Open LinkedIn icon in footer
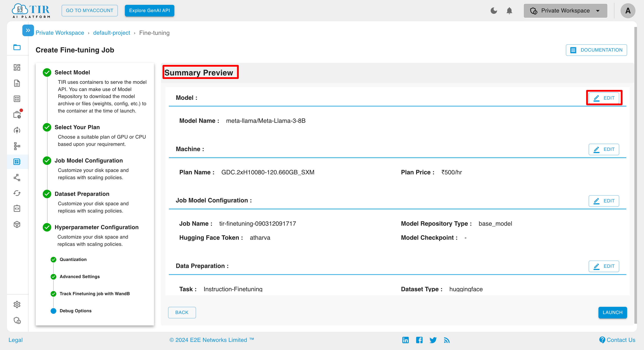Image resolution: width=644 pixels, height=350 pixels. point(405,340)
